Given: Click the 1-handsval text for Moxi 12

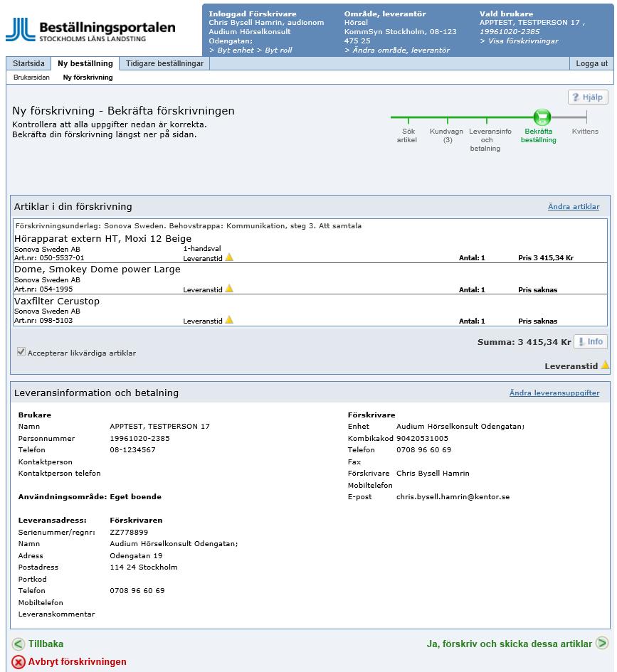Looking at the screenshot, I should click(202, 249).
